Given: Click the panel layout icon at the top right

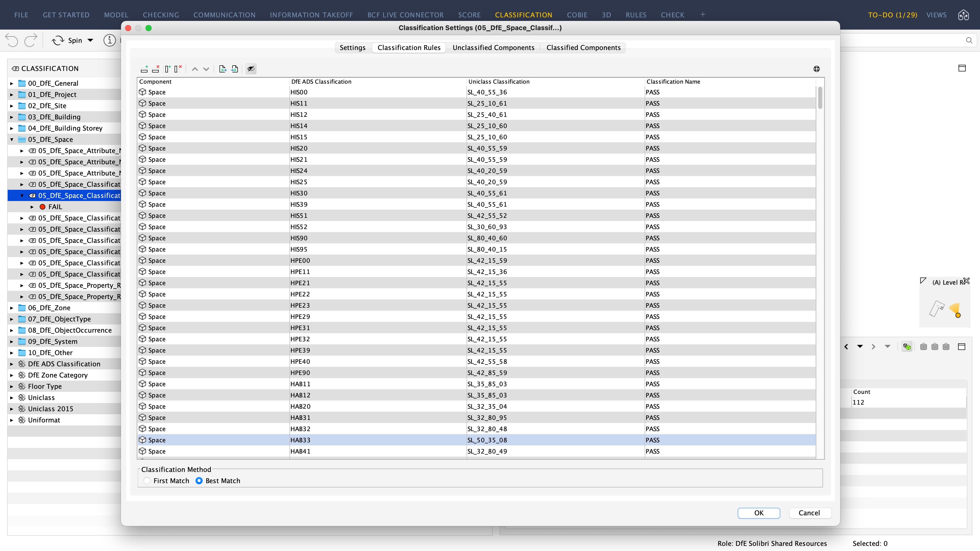Looking at the screenshot, I should pyautogui.click(x=962, y=68).
